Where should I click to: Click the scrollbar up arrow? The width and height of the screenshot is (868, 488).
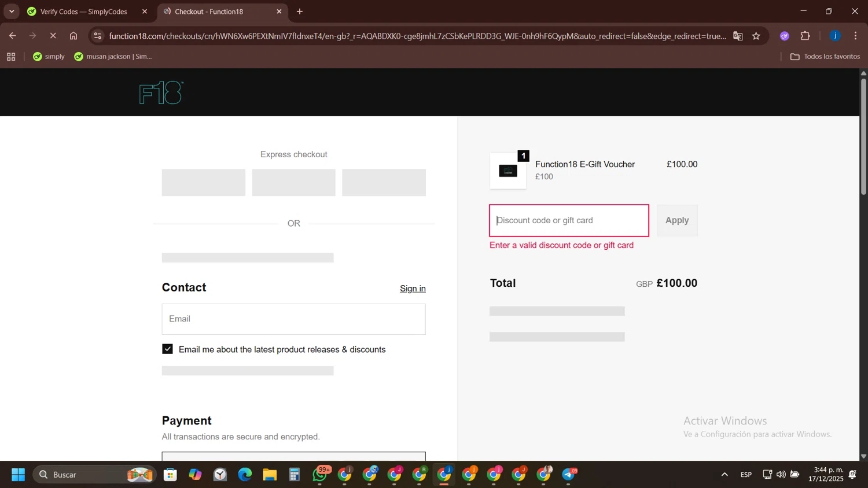coord(863,73)
